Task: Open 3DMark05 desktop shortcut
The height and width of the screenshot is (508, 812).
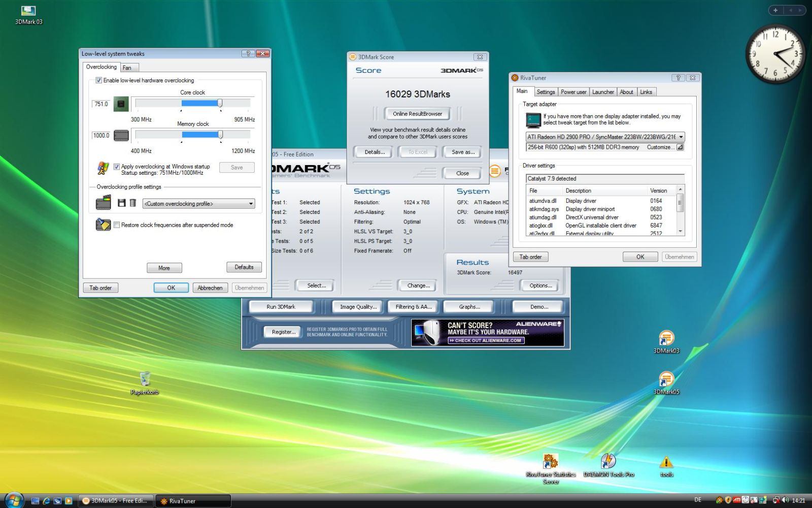Action: tap(666, 383)
